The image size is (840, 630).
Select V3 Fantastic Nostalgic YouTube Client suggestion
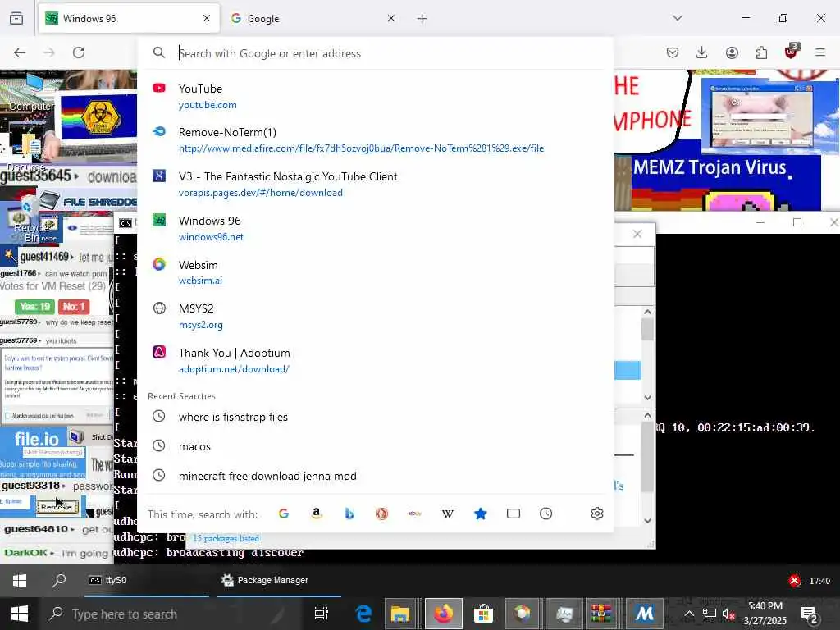[375, 184]
